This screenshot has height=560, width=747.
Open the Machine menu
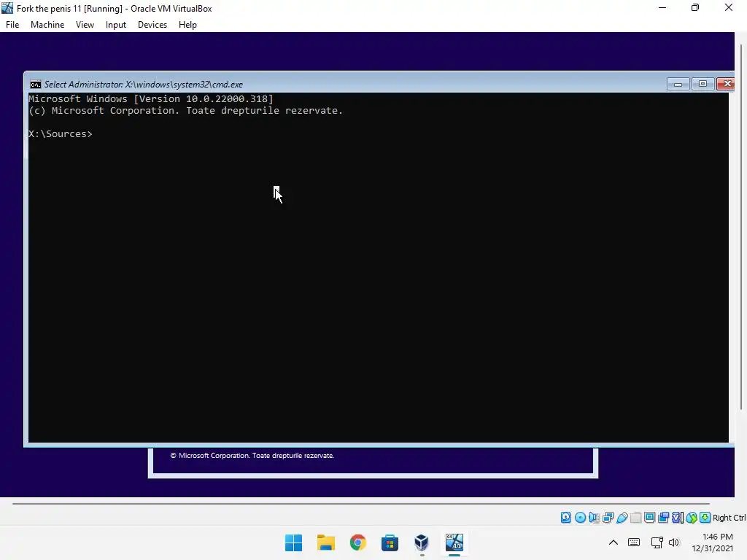point(47,25)
